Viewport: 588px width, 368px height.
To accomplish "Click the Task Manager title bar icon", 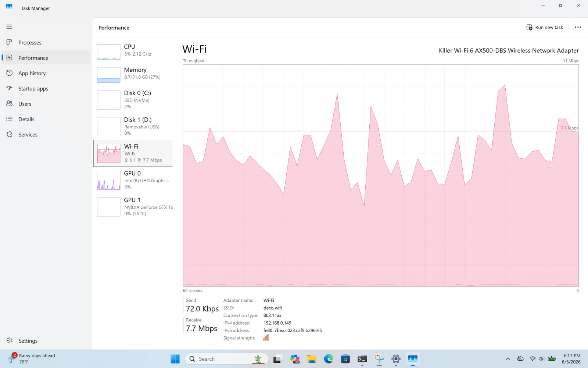I will pos(9,7).
